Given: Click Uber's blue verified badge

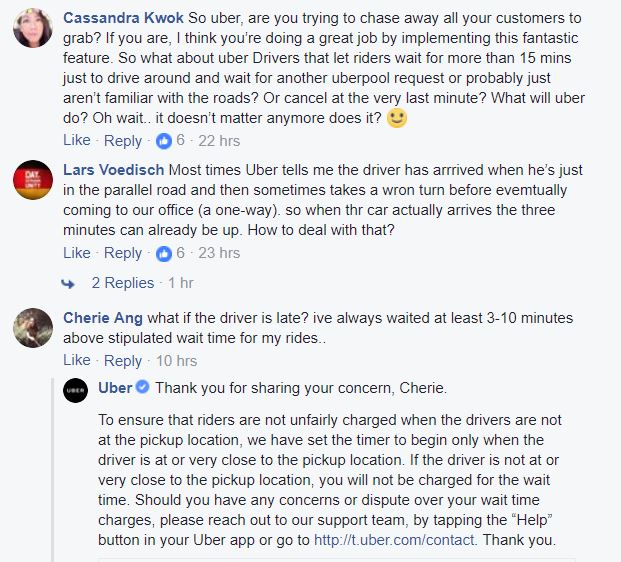Looking at the screenshot, I should click(x=143, y=387).
